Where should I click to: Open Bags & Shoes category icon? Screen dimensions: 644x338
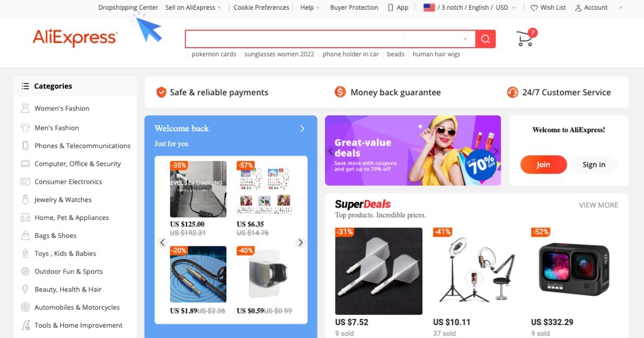pyautogui.click(x=25, y=235)
